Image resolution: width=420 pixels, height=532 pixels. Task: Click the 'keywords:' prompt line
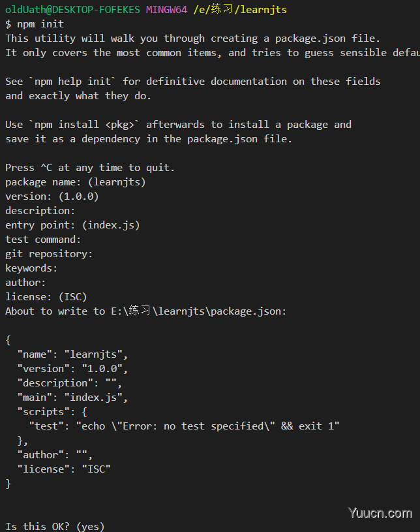tap(31, 268)
